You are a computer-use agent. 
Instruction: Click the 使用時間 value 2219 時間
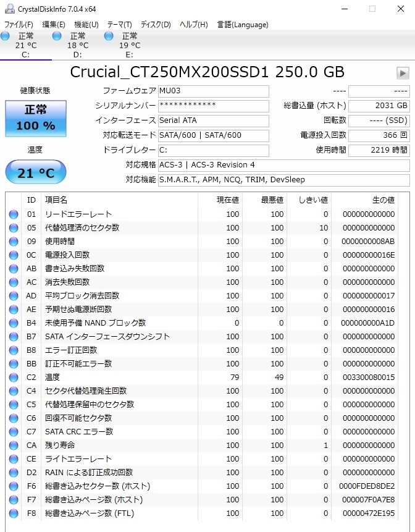pos(379,150)
